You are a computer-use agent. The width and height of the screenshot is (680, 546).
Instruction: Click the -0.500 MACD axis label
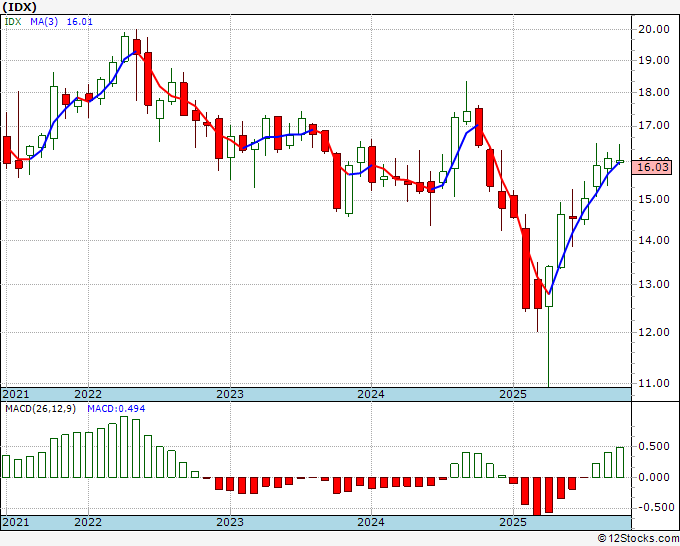click(x=655, y=507)
